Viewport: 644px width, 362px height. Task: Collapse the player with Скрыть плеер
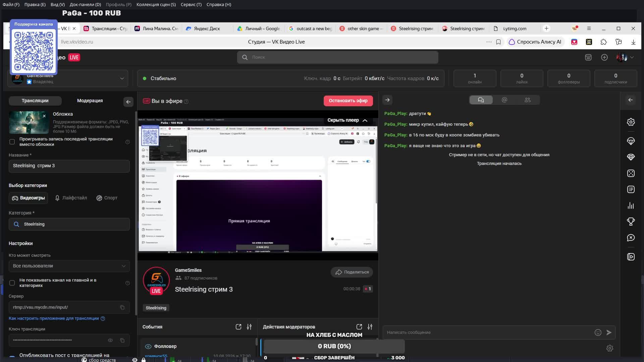[x=347, y=120]
